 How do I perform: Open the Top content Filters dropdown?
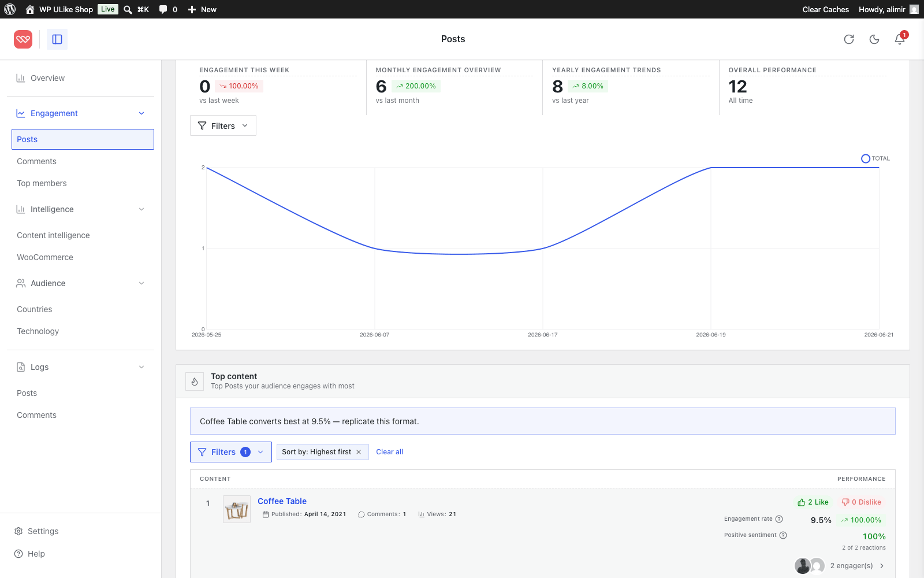pos(231,452)
